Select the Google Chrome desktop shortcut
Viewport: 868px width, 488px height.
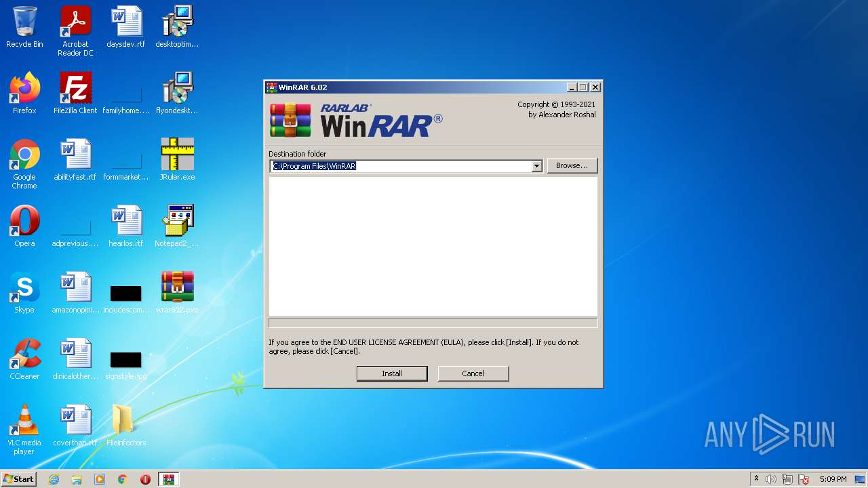click(x=24, y=163)
